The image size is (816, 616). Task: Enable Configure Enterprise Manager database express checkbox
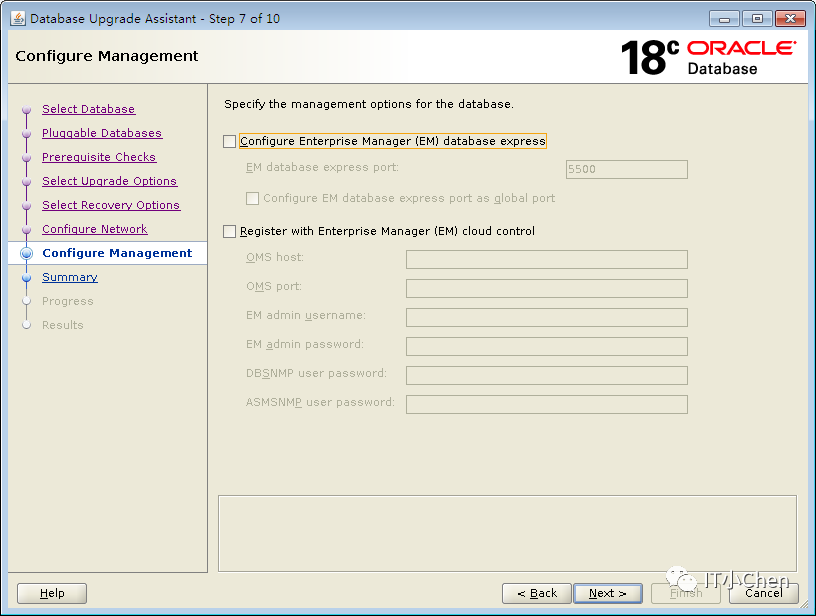pos(230,141)
